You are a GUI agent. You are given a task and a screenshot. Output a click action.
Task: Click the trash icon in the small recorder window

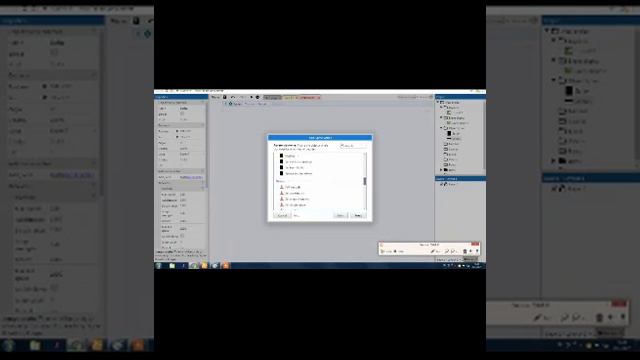(464, 251)
